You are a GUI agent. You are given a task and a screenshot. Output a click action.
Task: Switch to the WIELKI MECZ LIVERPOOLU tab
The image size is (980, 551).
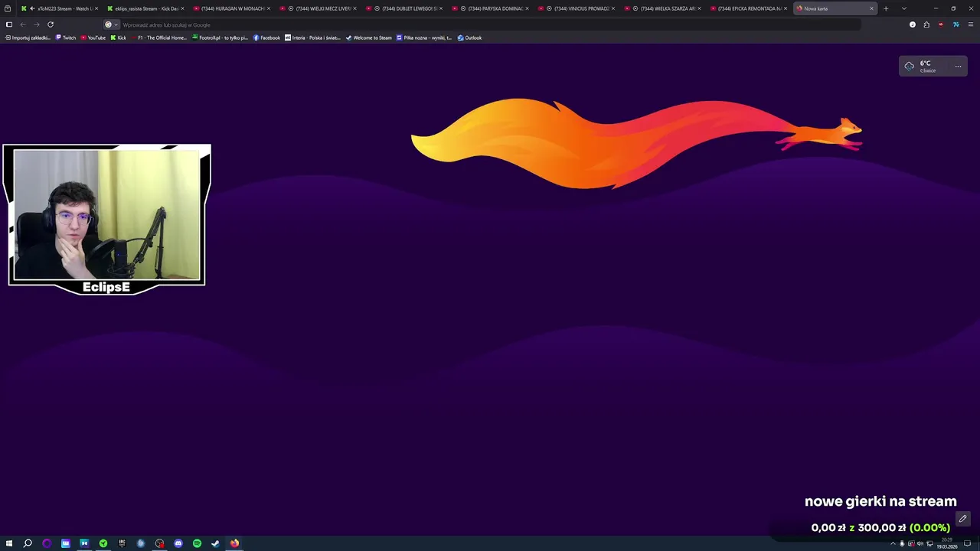(316, 8)
